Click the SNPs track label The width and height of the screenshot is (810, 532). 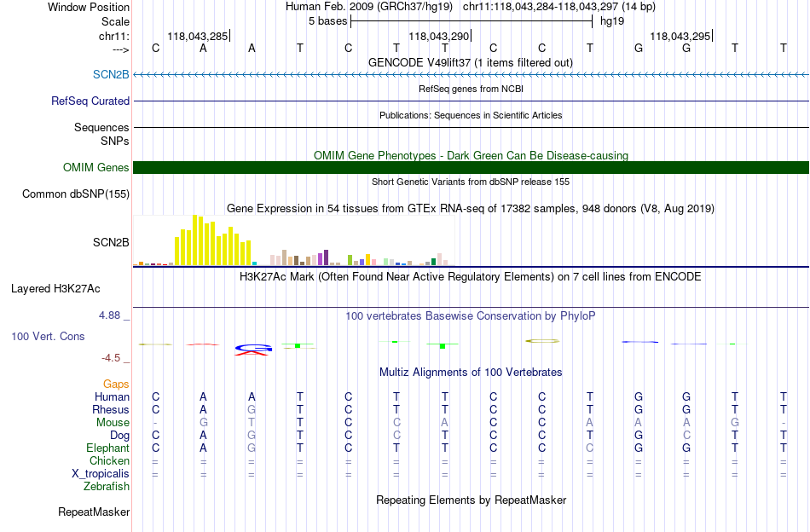(115, 141)
